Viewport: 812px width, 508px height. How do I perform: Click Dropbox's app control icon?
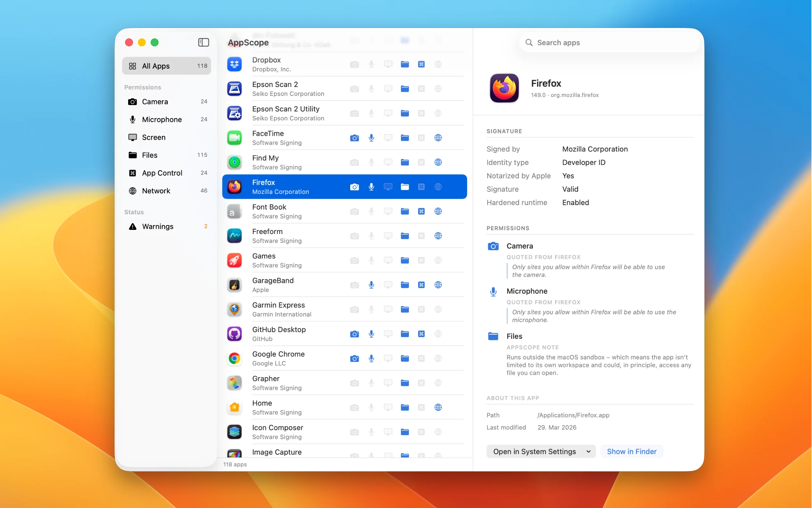(x=421, y=64)
